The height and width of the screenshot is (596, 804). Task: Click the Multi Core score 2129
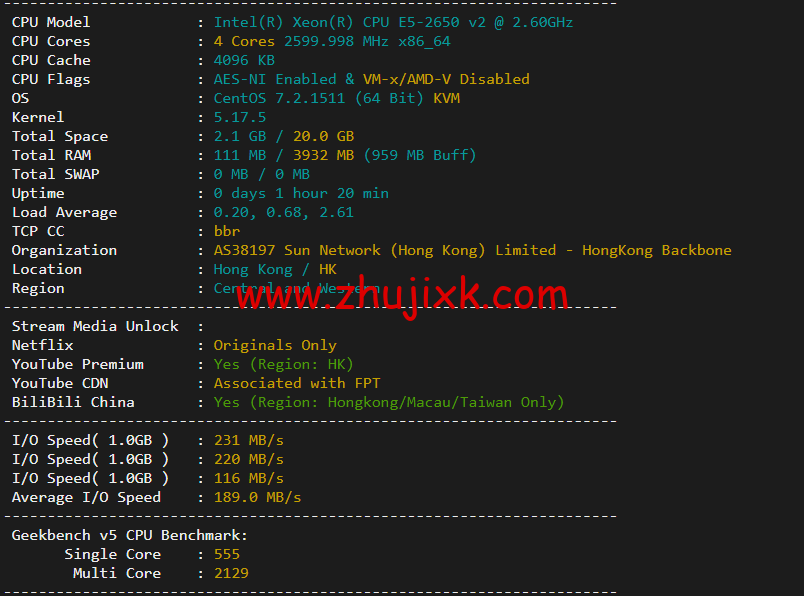pos(231,573)
